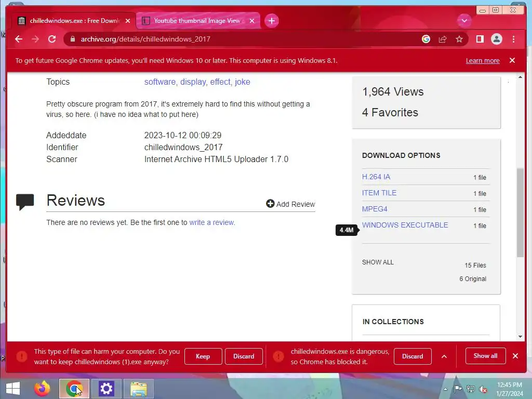
Task: Select the chilledwindows.exe archive tab
Action: tap(74, 21)
